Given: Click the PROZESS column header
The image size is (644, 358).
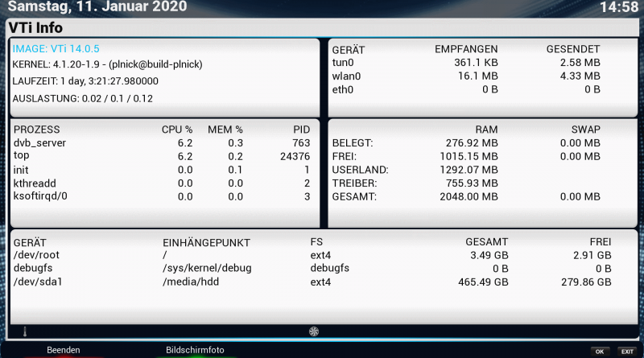Looking at the screenshot, I should [36, 130].
